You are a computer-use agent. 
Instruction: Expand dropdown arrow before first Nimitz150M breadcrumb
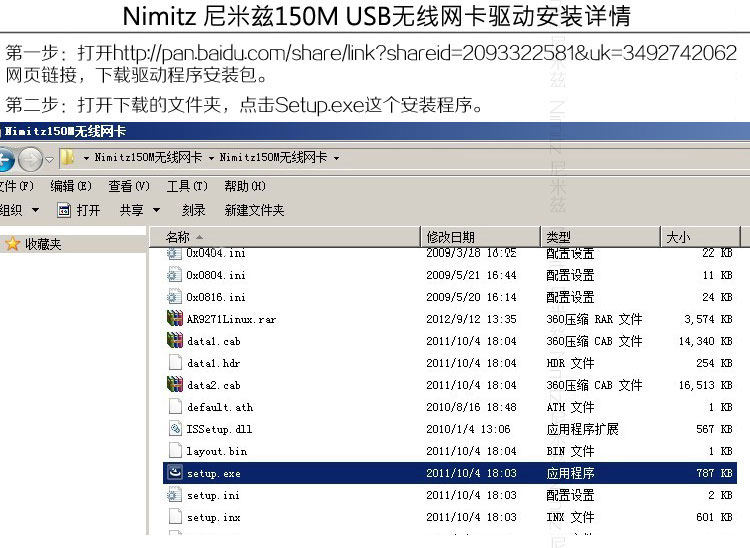pyautogui.click(x=86, y=158)
